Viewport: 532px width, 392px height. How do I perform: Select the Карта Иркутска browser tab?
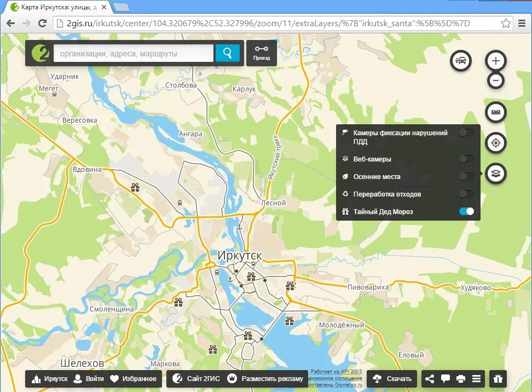coord(59,7)
